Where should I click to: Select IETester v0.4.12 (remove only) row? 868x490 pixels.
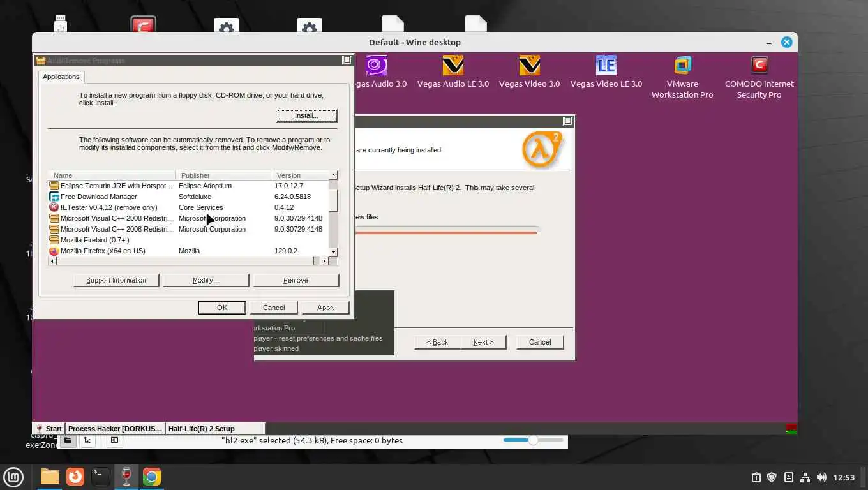pos(189,207)
